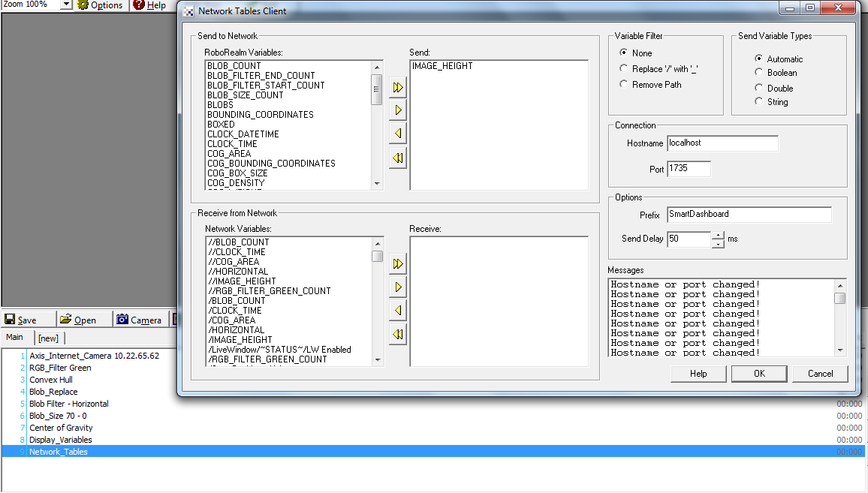Click Send section single left arrow
This screenshot has height=493, width=868.
[397, 134]
